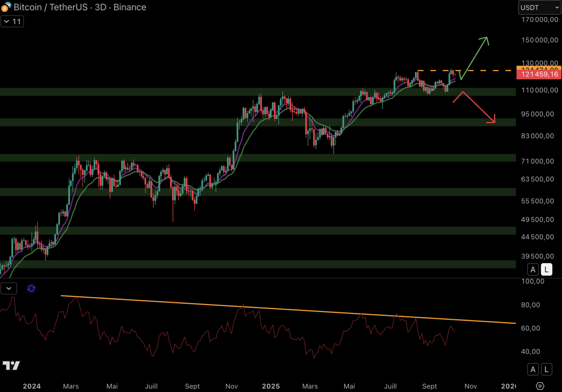Click the Bitcoin symbol logo icon
This screenshot has width=562, height=392.
tap(6, 7)
